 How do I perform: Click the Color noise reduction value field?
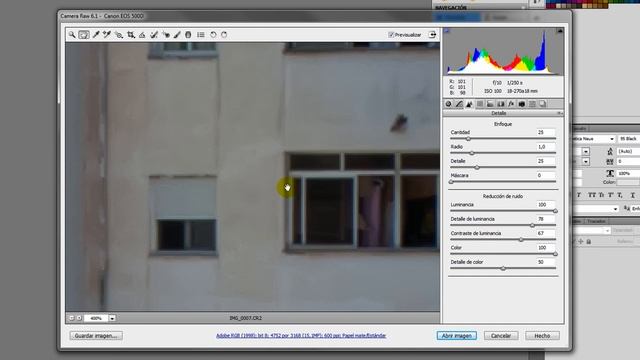(x=546, y=248)
